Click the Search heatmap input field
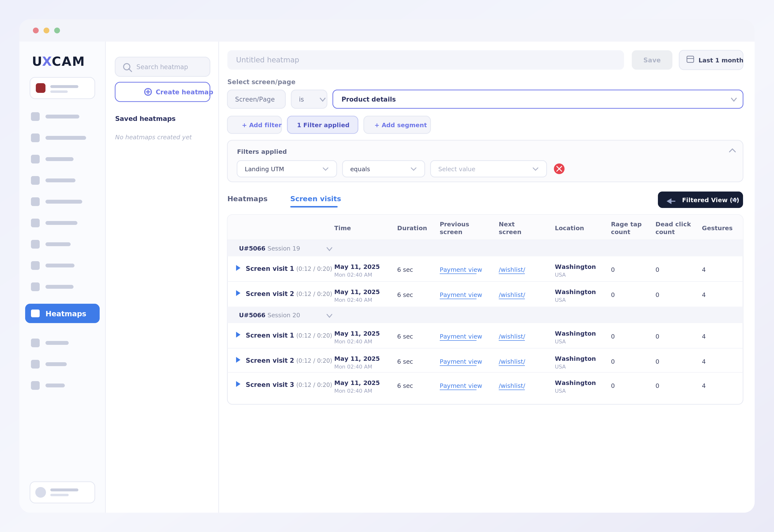774x532 pixels. click(x=162, y=67)
